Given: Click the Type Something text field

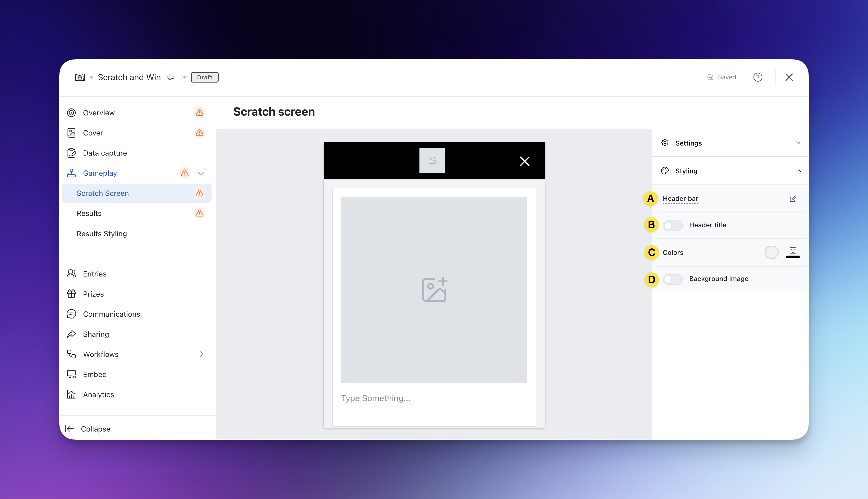Looking at the screenshot, I should tap(376, 398).
